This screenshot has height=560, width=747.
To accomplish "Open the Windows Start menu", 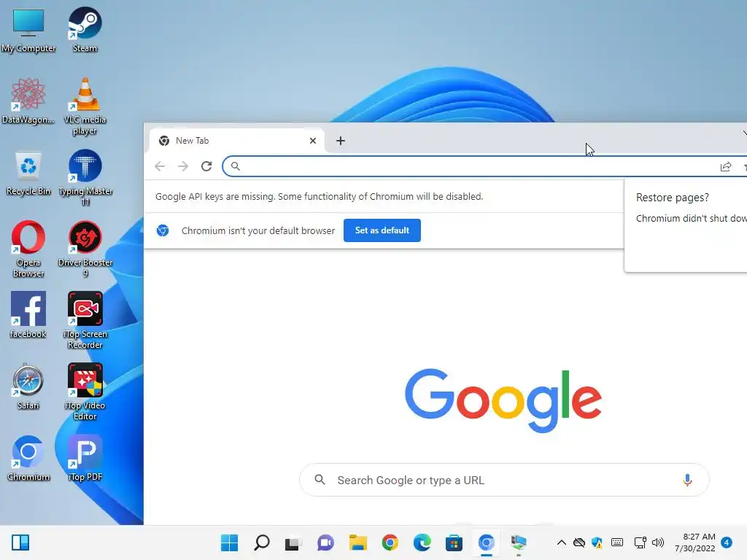I will [230, 542].
